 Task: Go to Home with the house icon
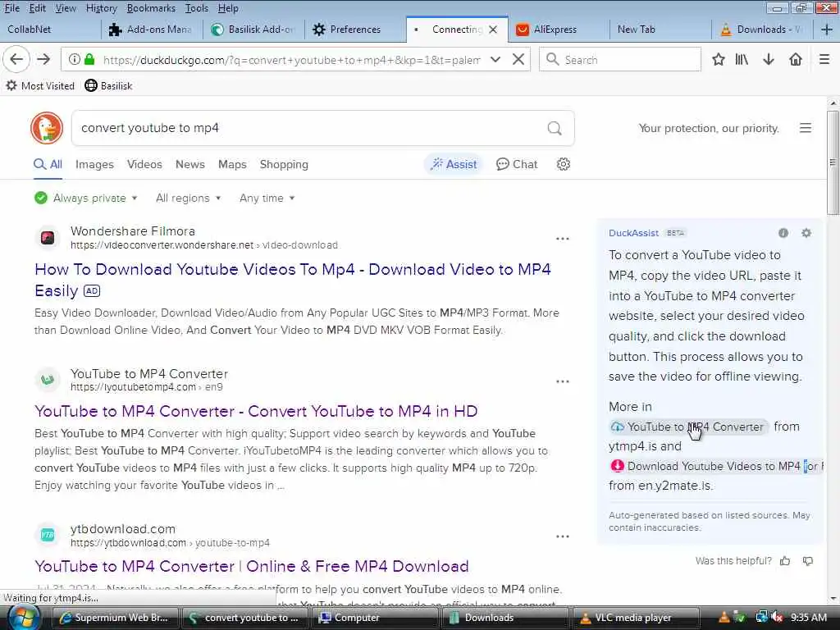796,59
